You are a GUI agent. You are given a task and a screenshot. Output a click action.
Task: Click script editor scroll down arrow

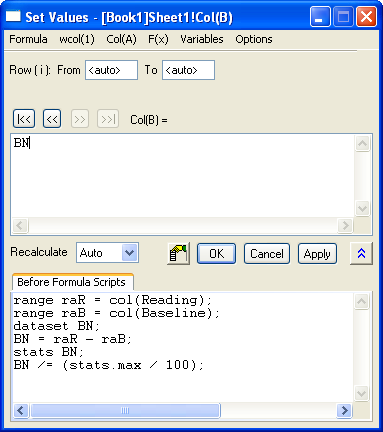tap(362, 393)
